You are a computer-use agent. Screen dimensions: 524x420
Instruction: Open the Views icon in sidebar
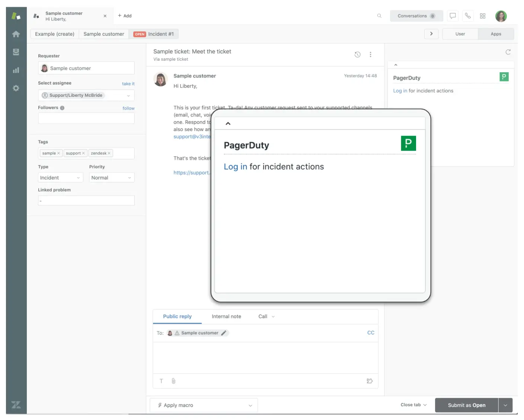coord(16,52)
